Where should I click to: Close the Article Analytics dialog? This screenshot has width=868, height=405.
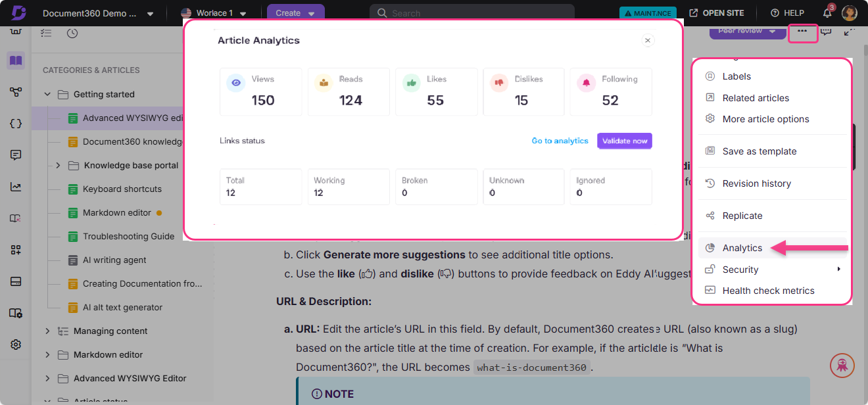coord(648,41)
